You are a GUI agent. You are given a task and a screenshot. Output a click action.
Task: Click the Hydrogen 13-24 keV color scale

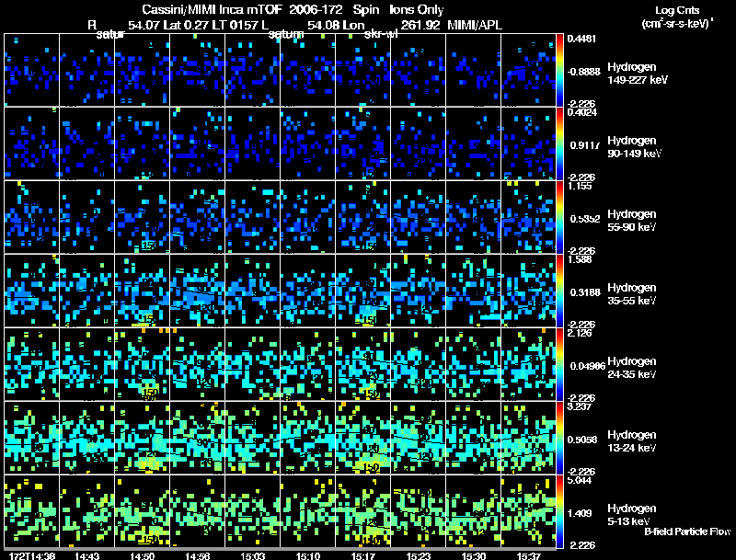(x=561, y=438)
